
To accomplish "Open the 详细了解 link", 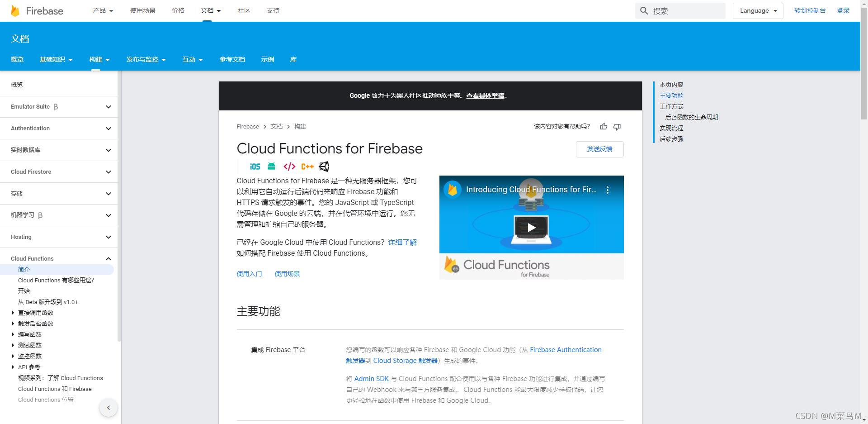I will (x=402, y=243).
